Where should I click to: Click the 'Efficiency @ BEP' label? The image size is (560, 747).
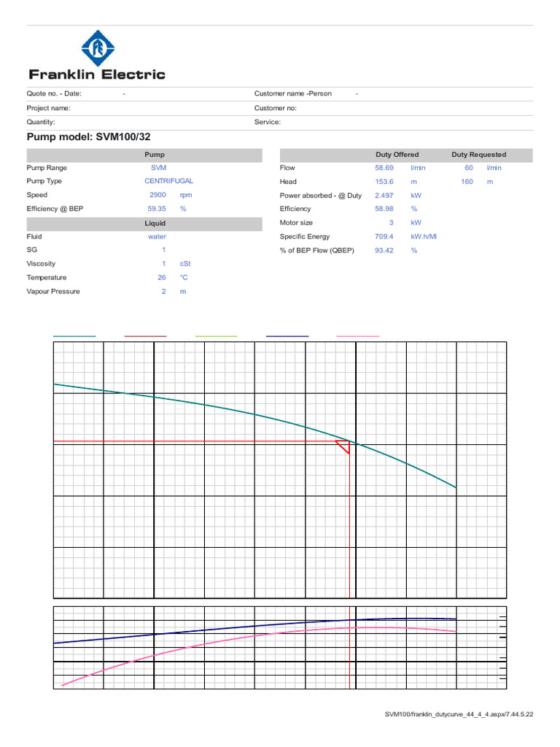pos(55,209)
